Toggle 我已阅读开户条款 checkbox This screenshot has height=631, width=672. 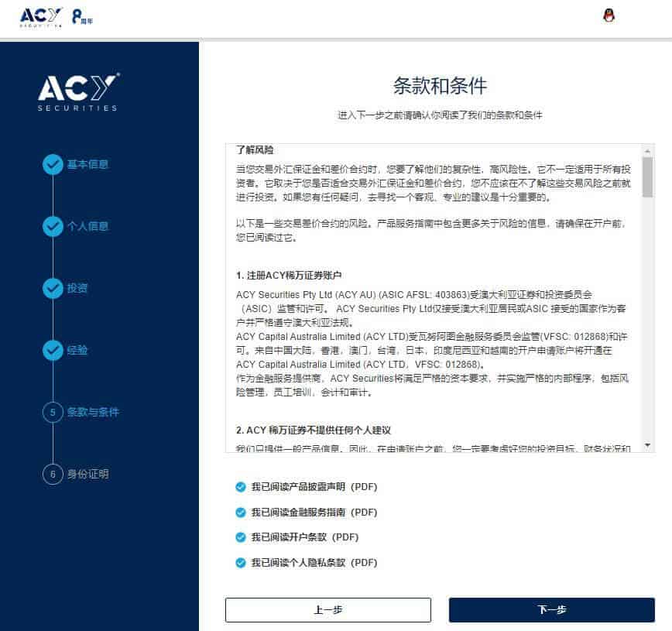tap(241, 537)
